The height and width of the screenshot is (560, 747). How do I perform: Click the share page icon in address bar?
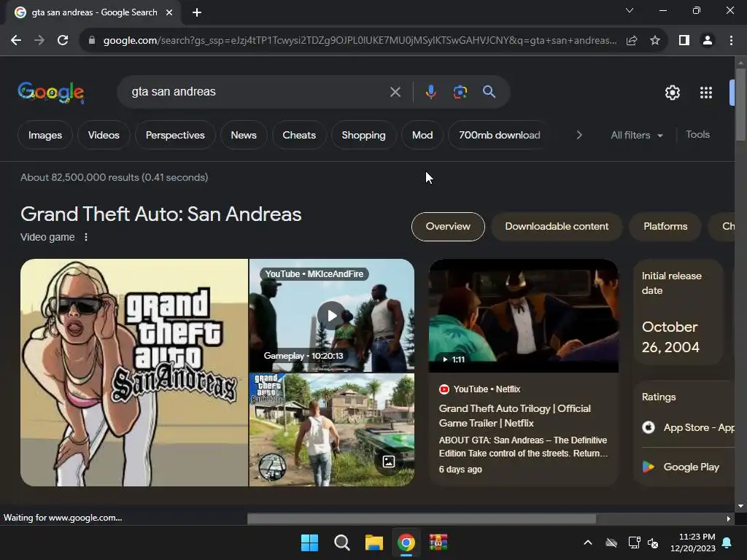tap(632, 41)
